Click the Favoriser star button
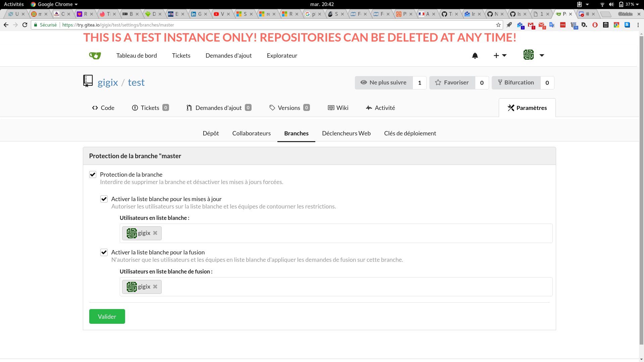This screenshot has width=644, height=362. (452, 83)
